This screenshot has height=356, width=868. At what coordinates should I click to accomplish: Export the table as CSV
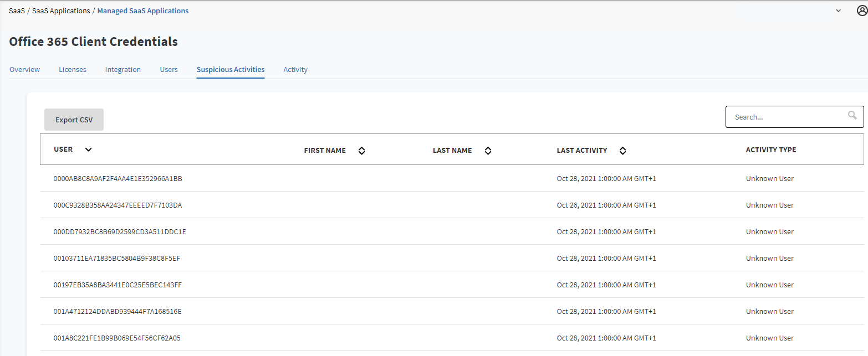[74, 120]
